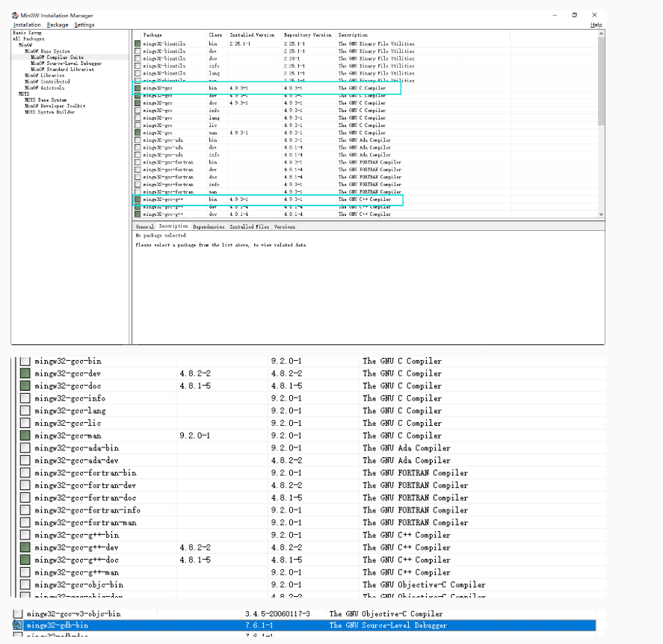Click installed status icon for mingw32-gcc-g++-doc

(25, 560)
